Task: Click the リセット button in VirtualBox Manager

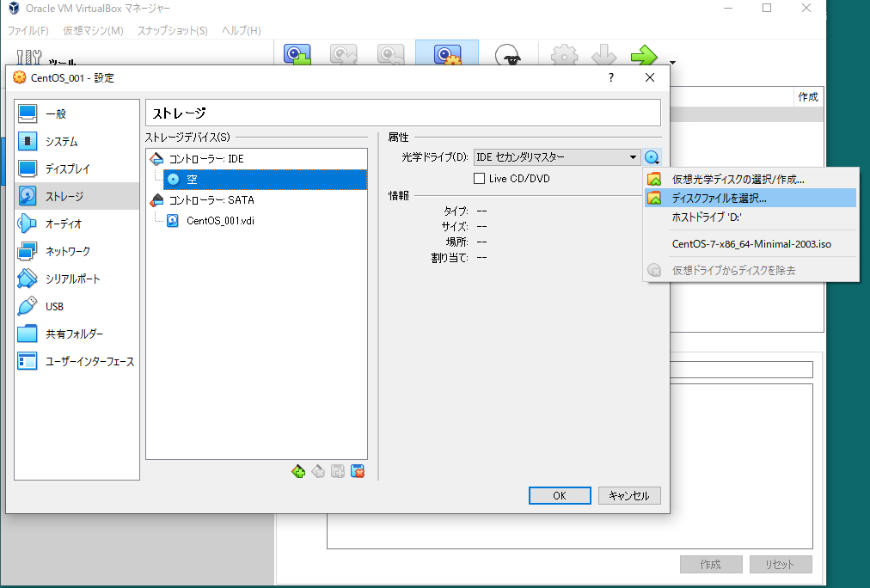Action: tap(780, 564)
